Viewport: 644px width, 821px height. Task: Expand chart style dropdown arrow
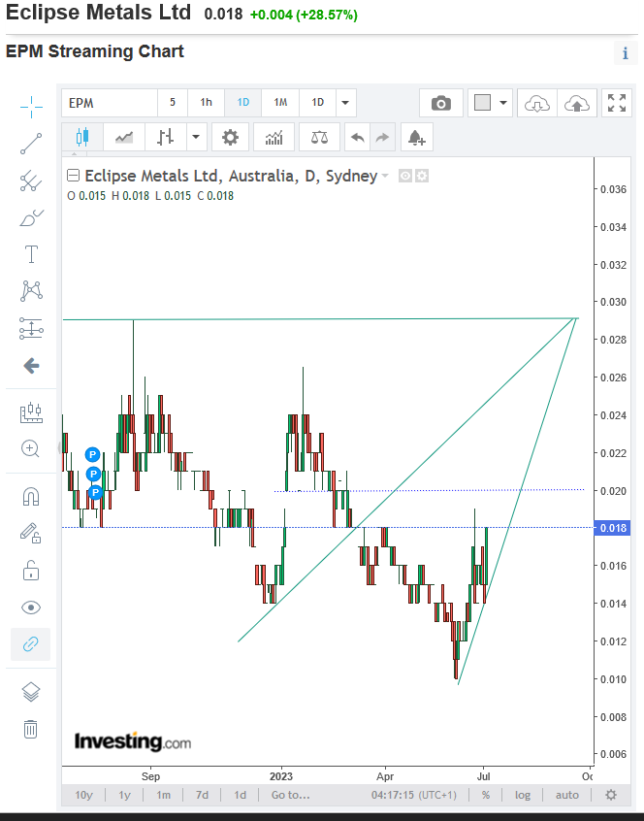click(196, 137)
